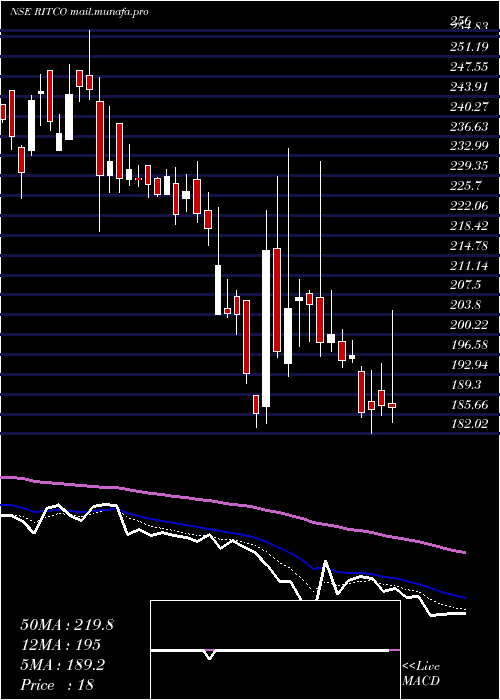This screenshot has height=700, width=500.
Task: Click the 189.3 price axis label
Action: coord(466,384)
